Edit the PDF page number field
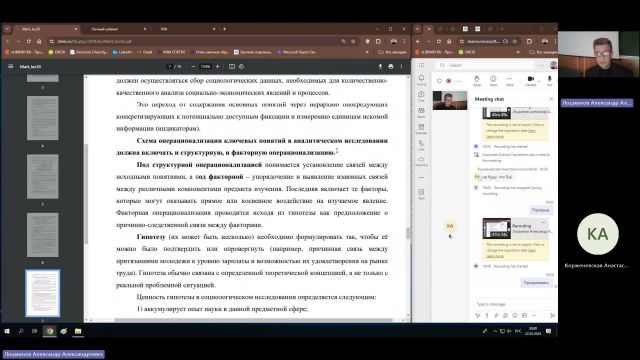 click(170, 67)
